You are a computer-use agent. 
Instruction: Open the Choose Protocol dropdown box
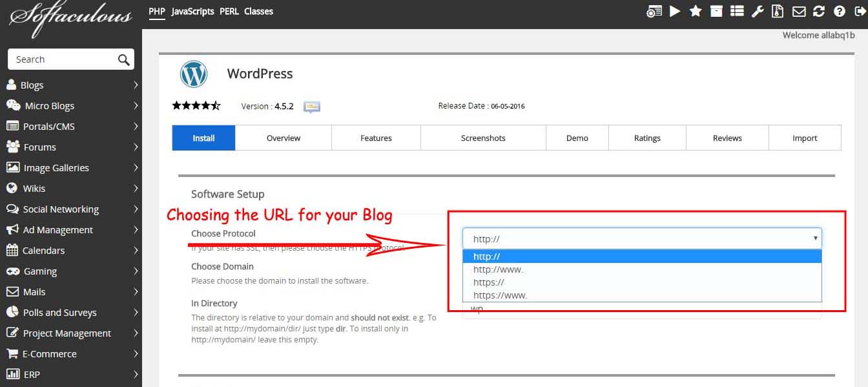click(x=642, y=238)
